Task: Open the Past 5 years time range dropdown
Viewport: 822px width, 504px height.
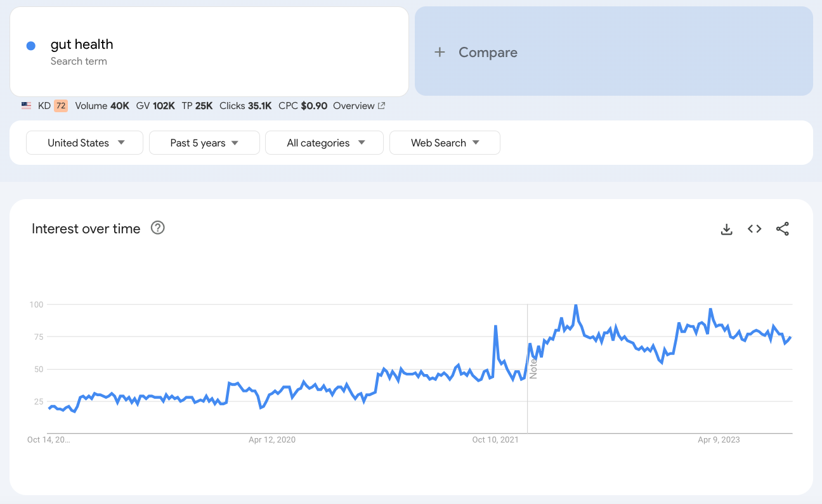Action: tap(204, 142)
